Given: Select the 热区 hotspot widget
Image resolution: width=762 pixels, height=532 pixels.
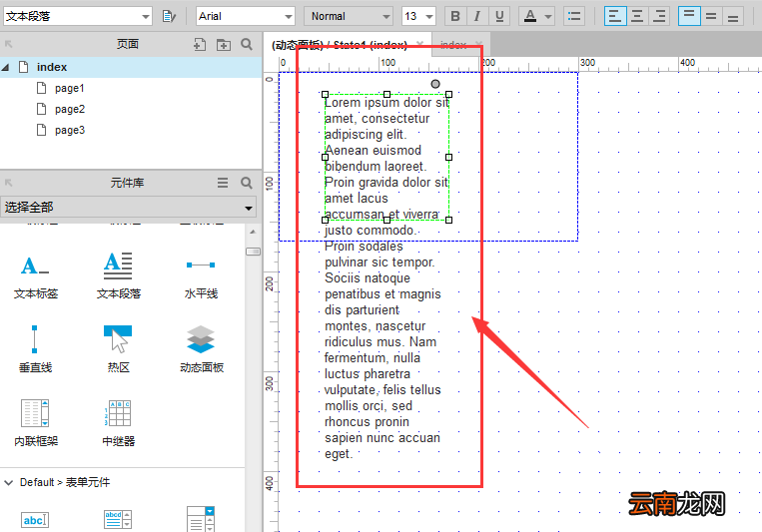Looking at the screenshot, I should tap(118, 348).
